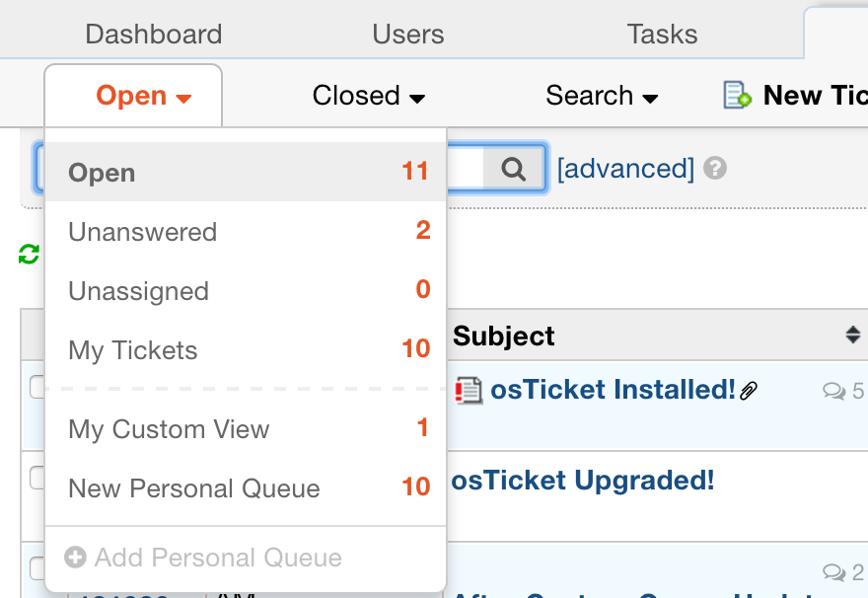Click the sort arrows on the Subject column
Viewport: 868px width, 598px height.
click(x=853, y=336)
